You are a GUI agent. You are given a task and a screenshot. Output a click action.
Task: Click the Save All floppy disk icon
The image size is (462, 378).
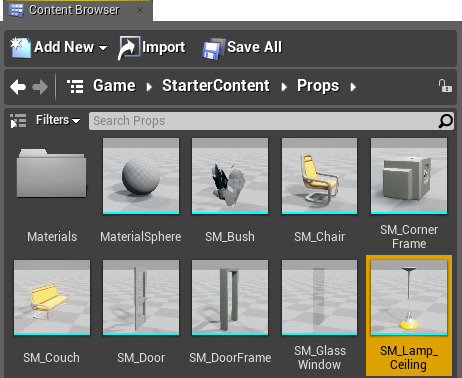[213, 49]
